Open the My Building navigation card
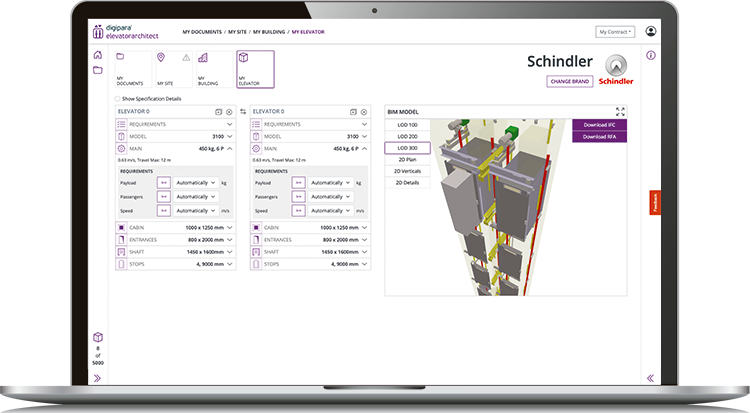Image resolution: width=750 pixels, height=413 pixels. (x=215, y=69)
